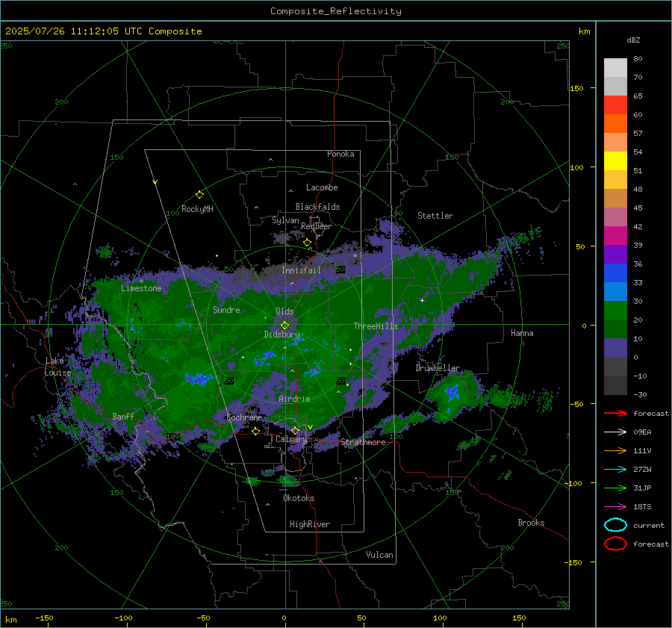
Task: Click the Okotoks label
Action: point(299,498)
